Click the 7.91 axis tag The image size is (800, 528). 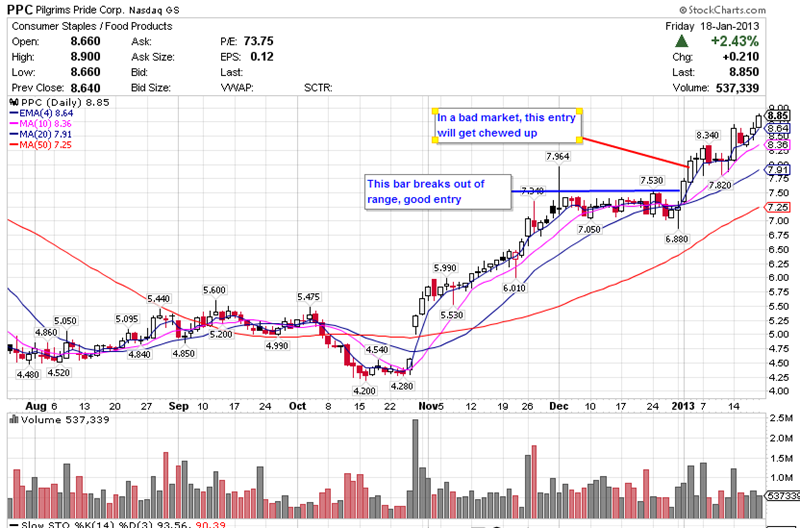click(x=778, y=170)
